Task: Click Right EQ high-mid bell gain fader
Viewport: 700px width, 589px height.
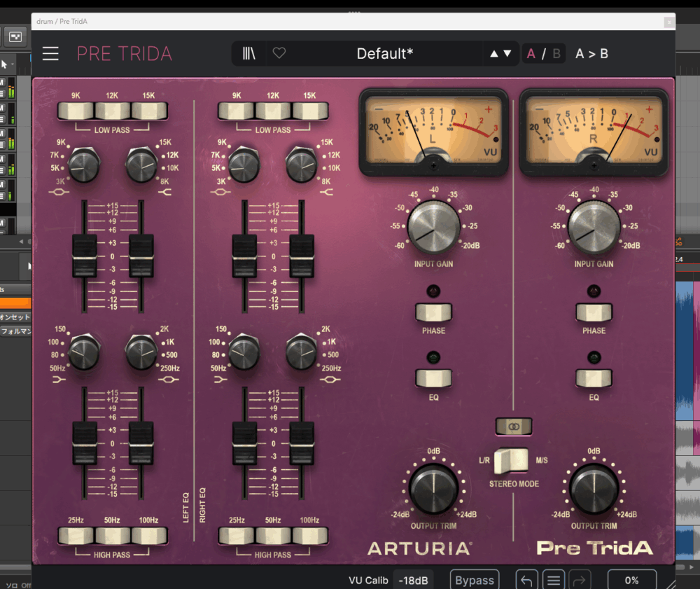Action: (244, 256)
